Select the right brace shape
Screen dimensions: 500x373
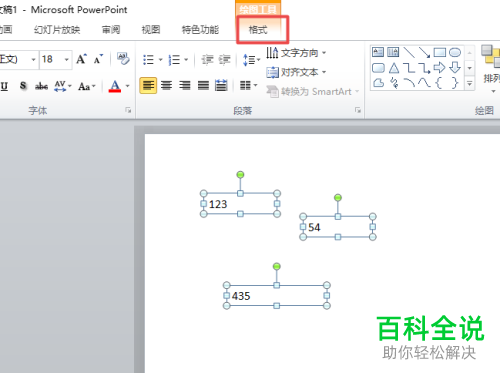455,83
